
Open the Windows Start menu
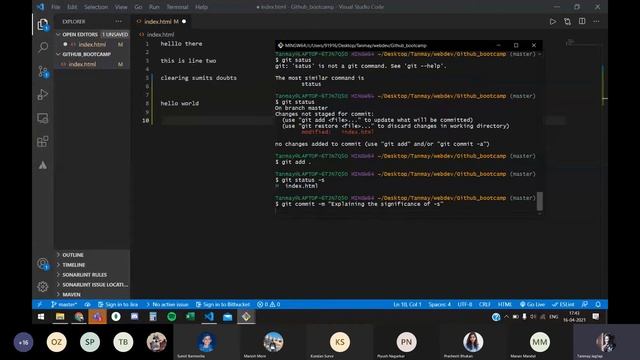(41, 317)
